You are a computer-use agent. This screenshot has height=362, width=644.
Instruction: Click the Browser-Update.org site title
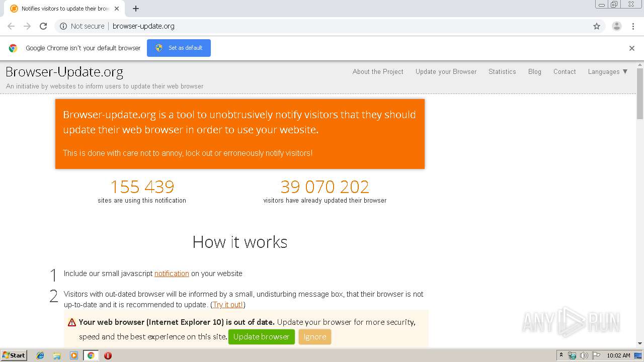click(64, 72)
